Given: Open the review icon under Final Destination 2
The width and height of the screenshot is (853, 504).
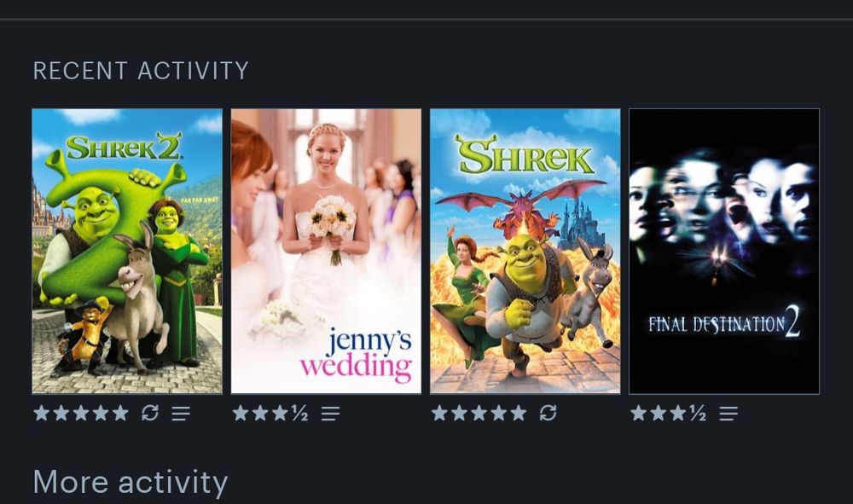Looking at the screenshot, I should pyautogui.click(x=729, y=414).
